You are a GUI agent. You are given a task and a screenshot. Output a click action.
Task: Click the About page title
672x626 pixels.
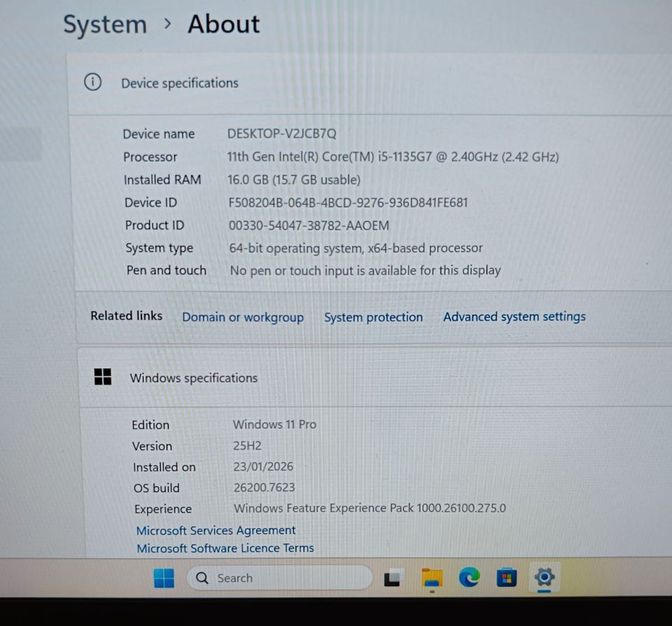[x=224, y=24]
